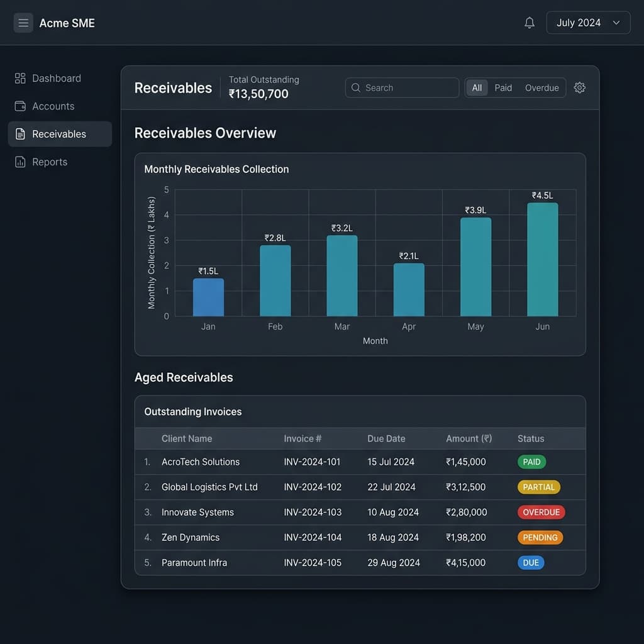Image resolution: width=644 pixels, height=644 pixels.
Task: Click the Reports chart icon
Action: pyautogui.click(x=20, y=162)
